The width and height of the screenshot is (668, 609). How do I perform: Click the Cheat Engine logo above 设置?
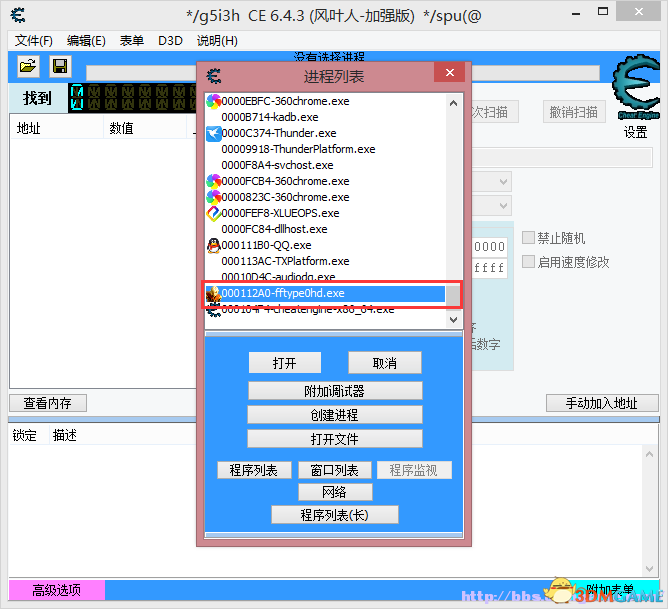click(x=636, y=87)
